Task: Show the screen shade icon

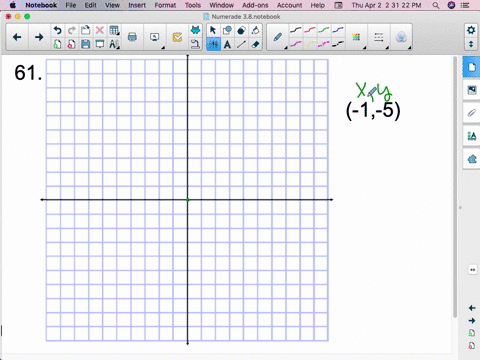Action: click(100, 44)
